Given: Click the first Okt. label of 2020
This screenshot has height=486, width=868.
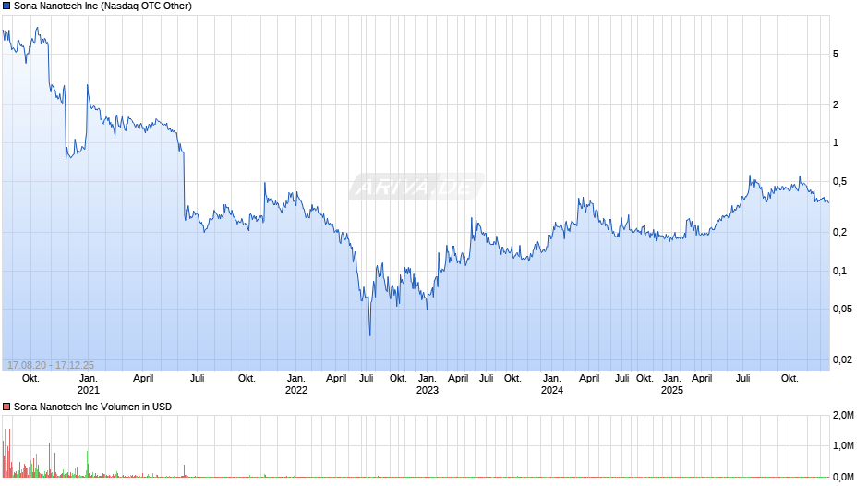Looking at the screenshot, I should tap(30, 379).
